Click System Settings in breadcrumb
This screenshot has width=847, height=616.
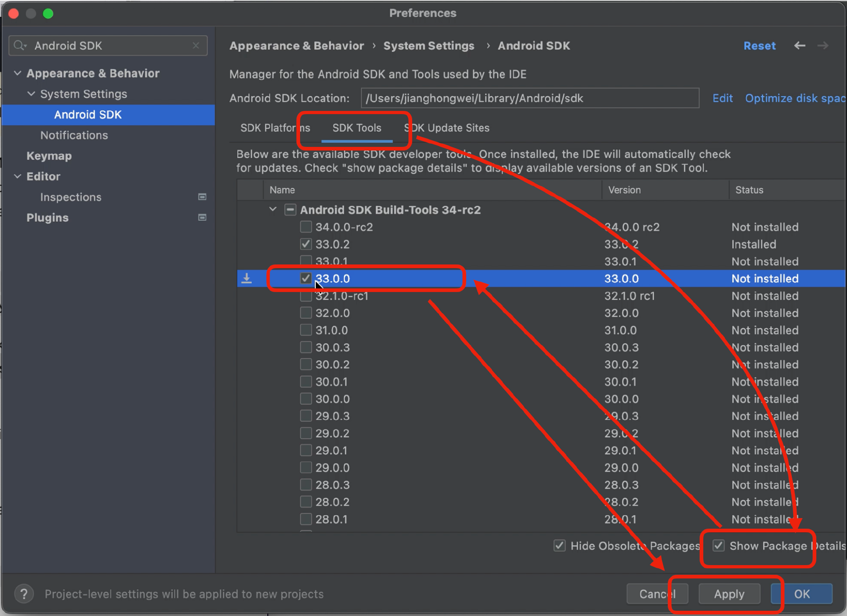pos(428,46)
